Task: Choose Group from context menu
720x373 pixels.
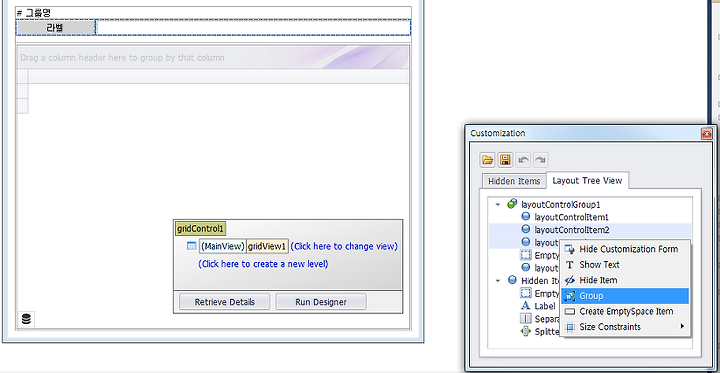Action: click(x=625, y=296)
